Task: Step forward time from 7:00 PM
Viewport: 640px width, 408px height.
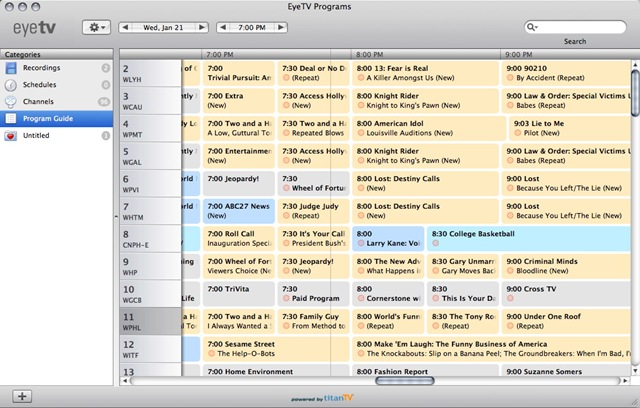Action: coord(281,27)
